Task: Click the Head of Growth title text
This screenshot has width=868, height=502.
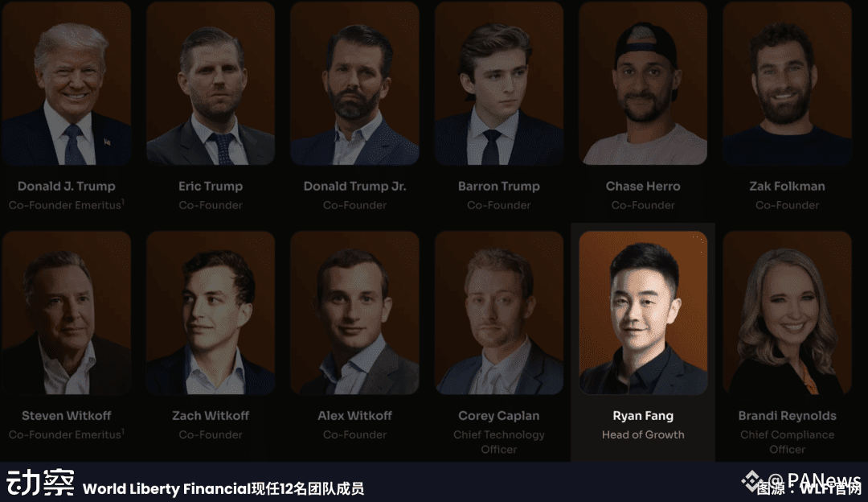Action: [643, 435]
